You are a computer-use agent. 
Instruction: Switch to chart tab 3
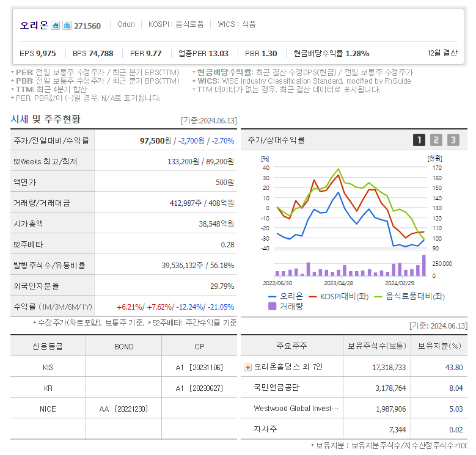coord(453,140)
